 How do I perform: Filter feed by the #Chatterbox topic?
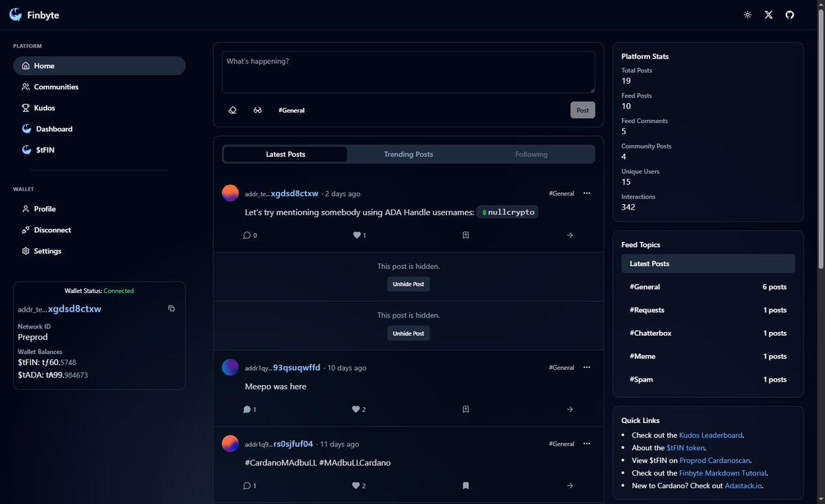(708, 333)
